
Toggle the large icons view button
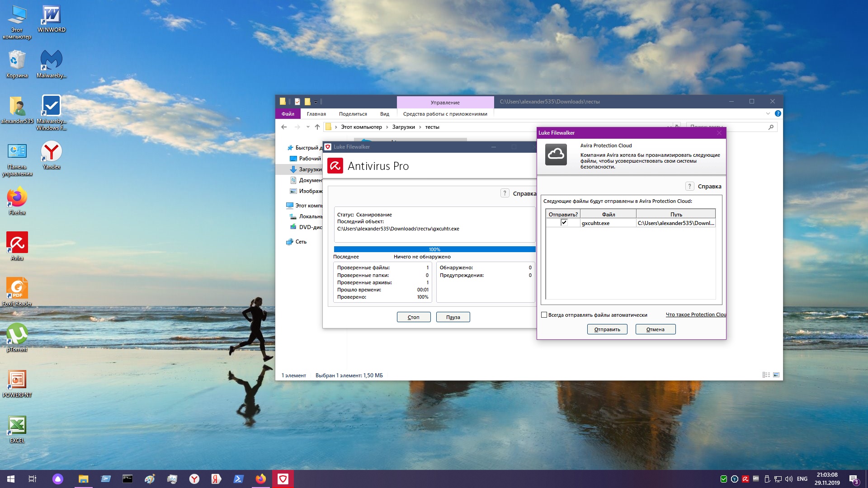coord(776,375)
